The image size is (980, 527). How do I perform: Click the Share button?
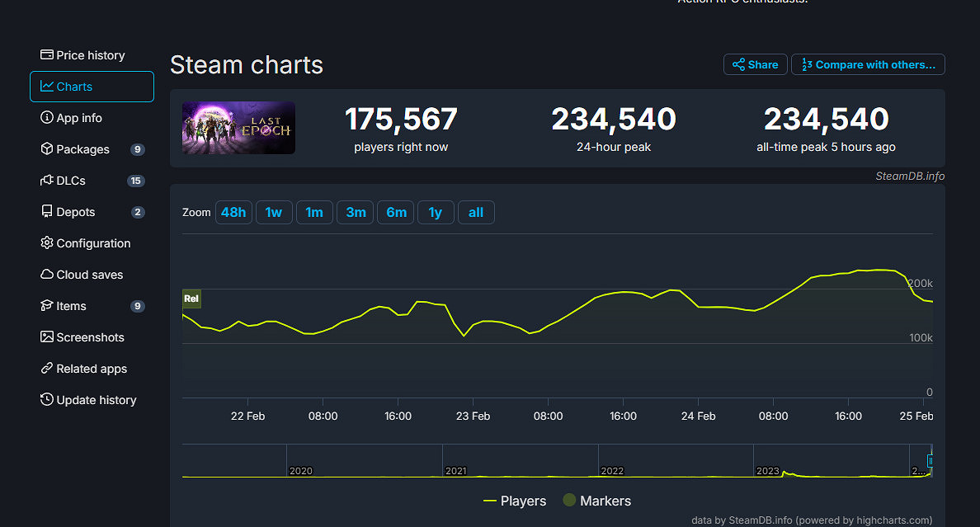[755, 64]
